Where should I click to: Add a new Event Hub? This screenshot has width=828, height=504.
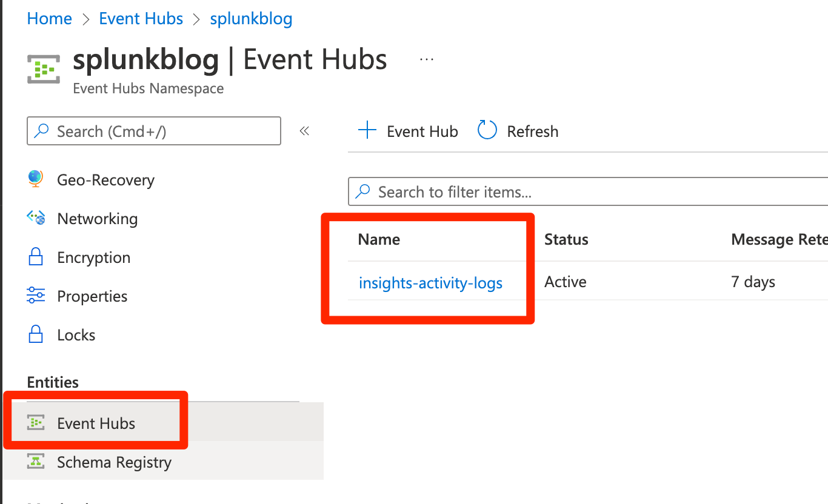408,131
